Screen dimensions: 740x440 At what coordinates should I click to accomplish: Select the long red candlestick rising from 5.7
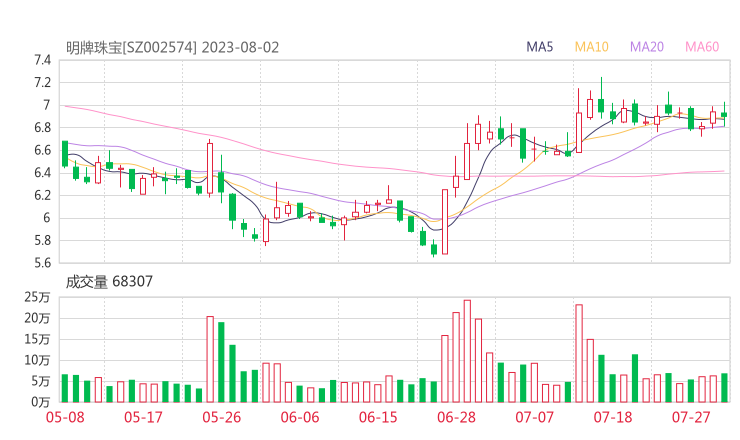click(x=445, y=222)
